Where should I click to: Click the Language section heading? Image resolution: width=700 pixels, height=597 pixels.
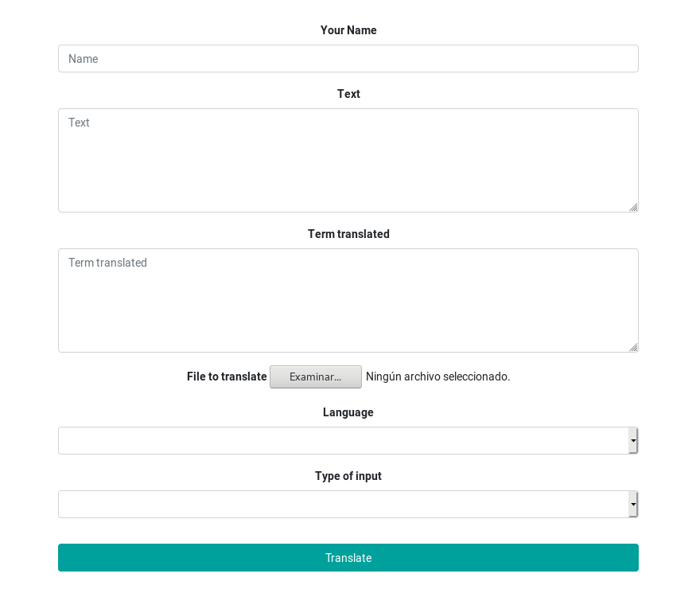tap(348, 412)
